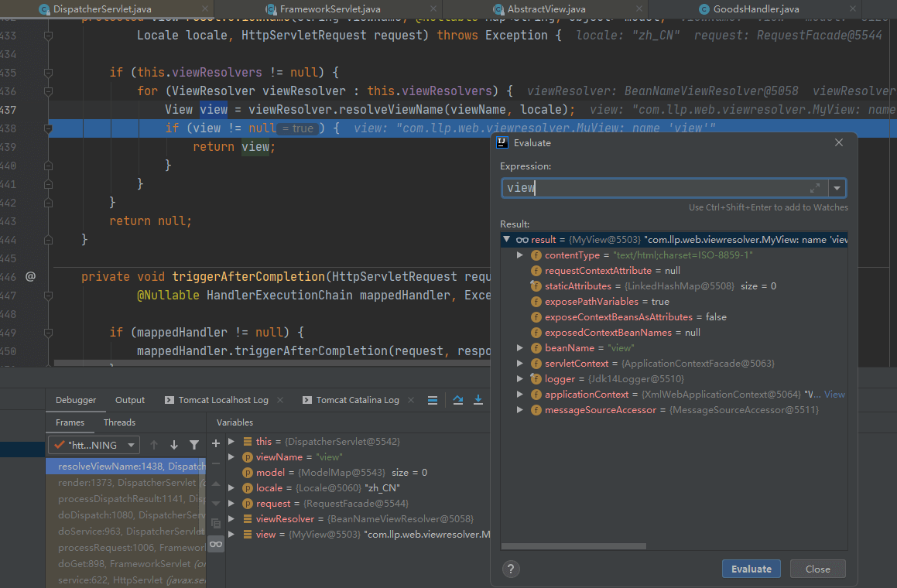Select the Output tab
Screen dimensions: 897x588
[130, 400]
